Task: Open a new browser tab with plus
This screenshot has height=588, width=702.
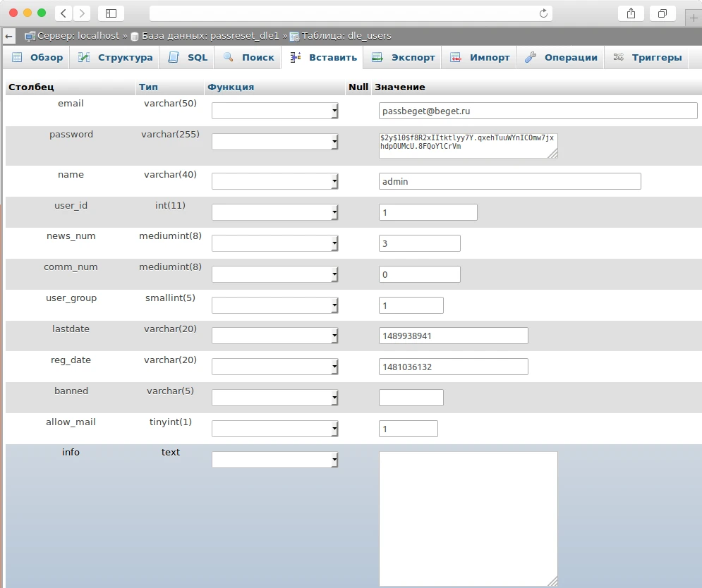Action: coord(693,18)
